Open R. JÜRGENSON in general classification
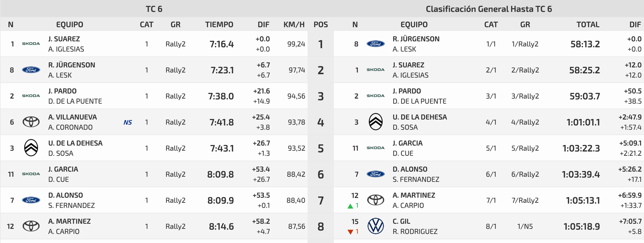Viewport: 644px width, 243px height. click(416, 39)
